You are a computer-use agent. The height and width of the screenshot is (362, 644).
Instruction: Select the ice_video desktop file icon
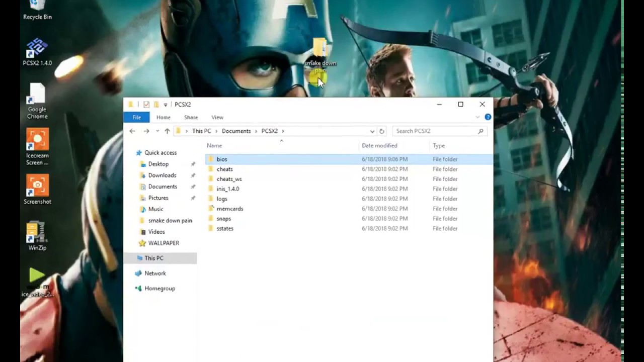point(37,283)
